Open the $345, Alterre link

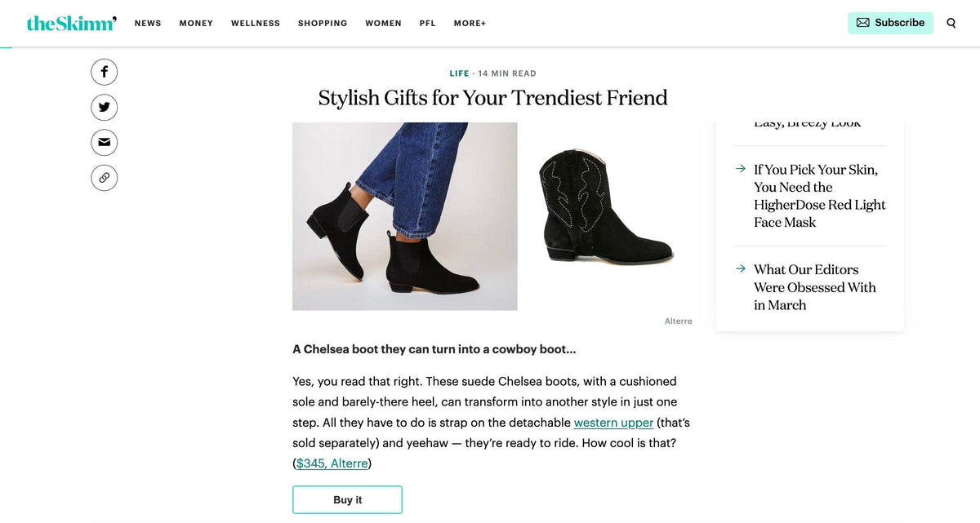click(333, 463)
